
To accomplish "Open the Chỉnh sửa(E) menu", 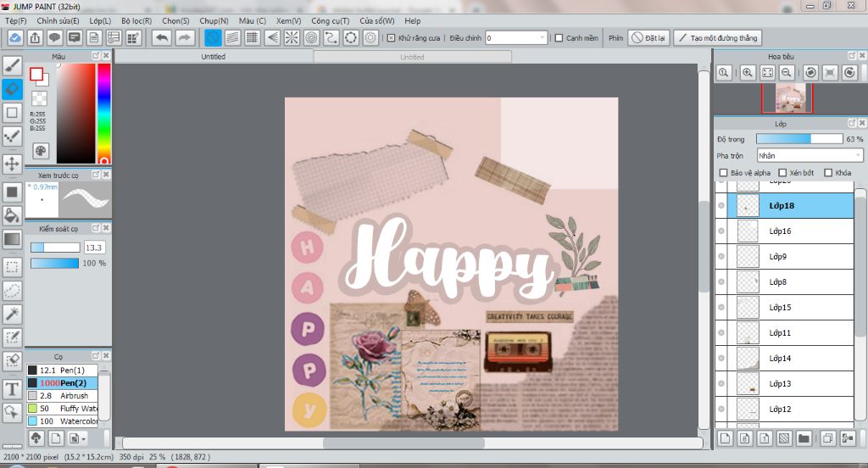I will coord(58,20).
